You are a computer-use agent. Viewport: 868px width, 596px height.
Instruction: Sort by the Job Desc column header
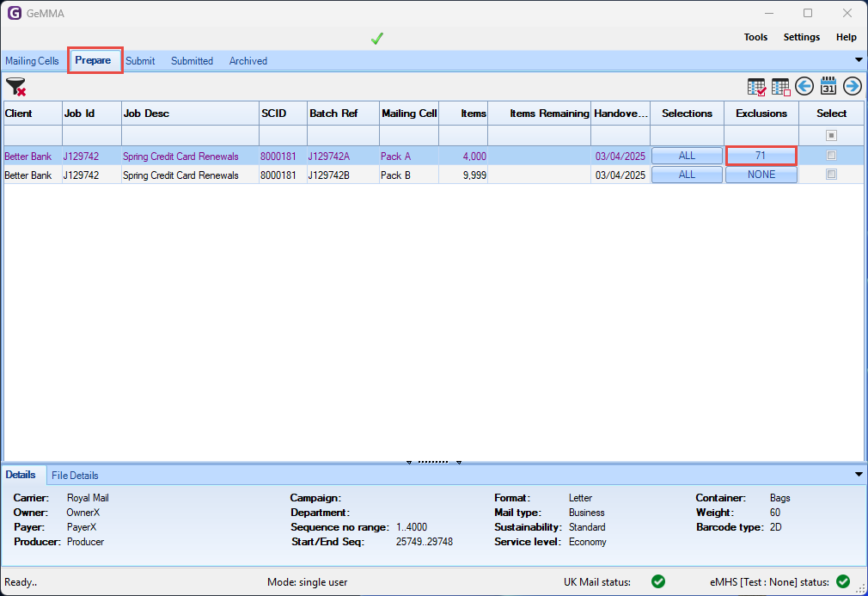coord(191,113)
